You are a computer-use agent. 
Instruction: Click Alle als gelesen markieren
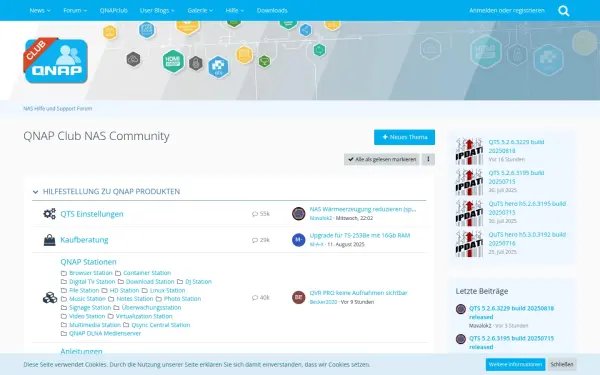tap(382, 159)
